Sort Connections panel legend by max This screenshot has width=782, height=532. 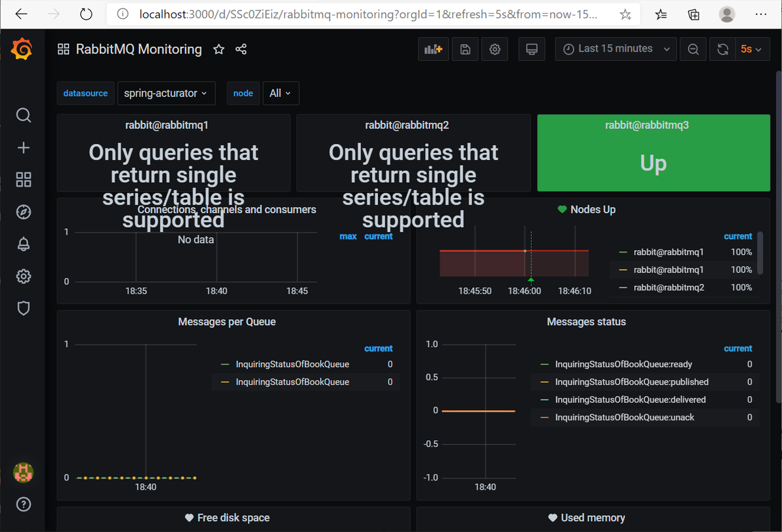348,236
